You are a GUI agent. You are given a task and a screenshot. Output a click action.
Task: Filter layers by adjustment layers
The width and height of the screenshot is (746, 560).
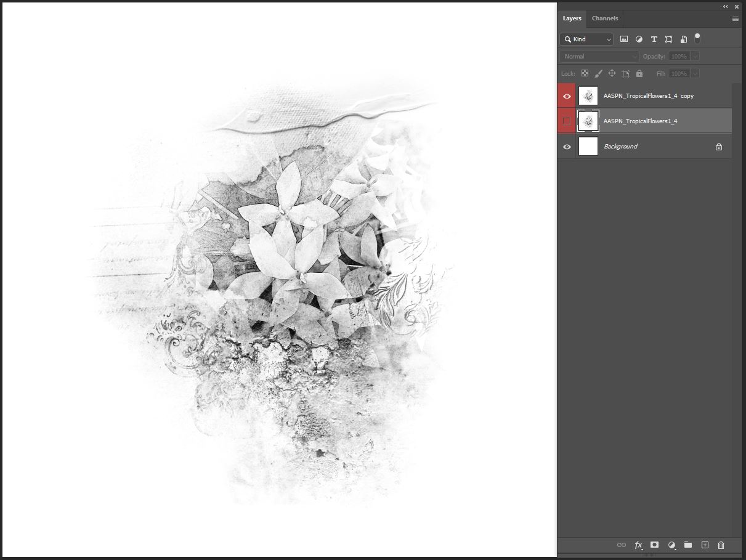[x=639, y=39]
